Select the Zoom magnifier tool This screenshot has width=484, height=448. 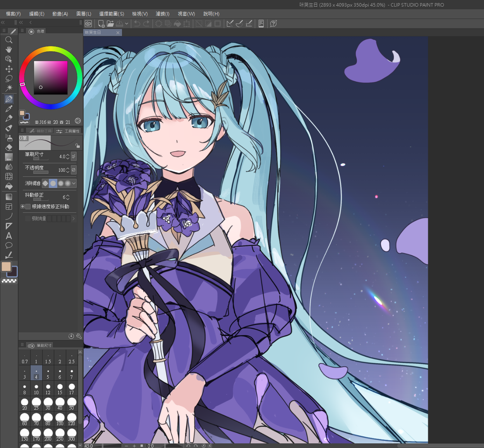[9, 40]
